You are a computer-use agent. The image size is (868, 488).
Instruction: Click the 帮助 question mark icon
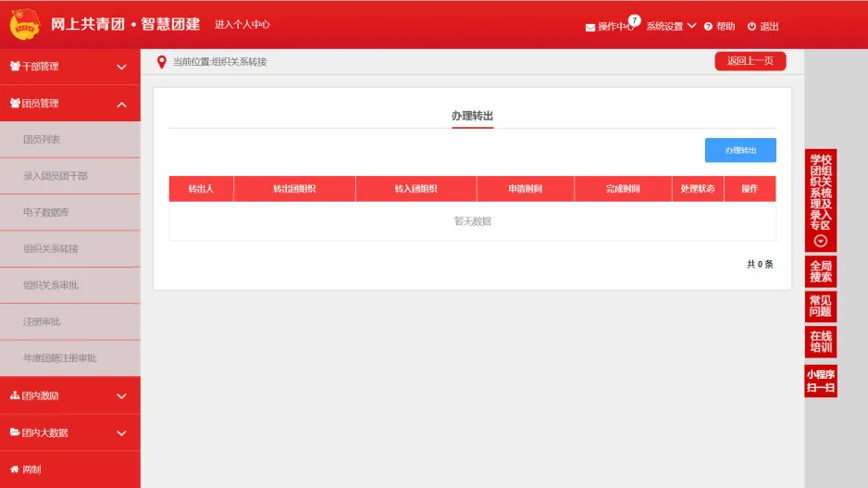(x=708, y=27)
